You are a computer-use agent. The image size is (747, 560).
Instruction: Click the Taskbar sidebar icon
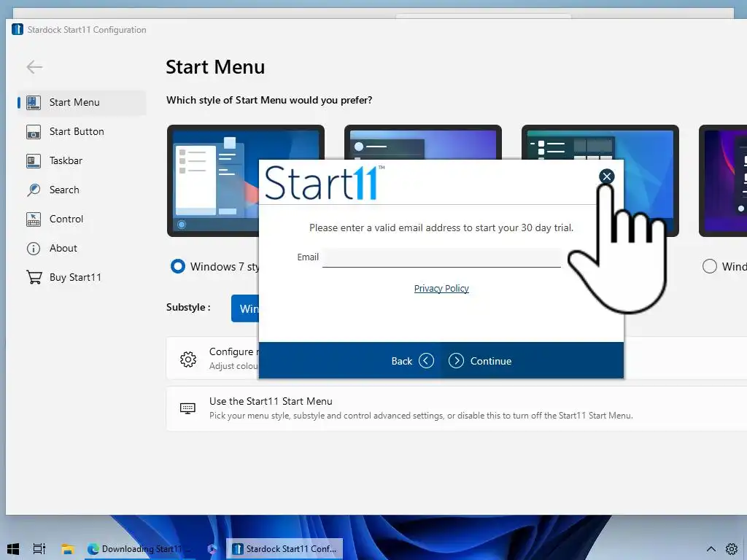(x=34, y=161)
